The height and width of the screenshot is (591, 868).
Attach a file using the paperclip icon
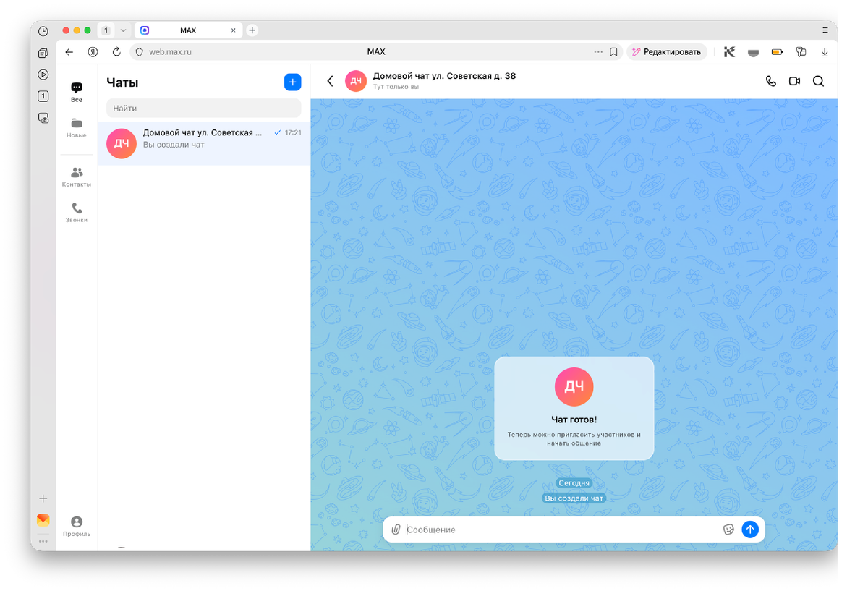click(x=396, y=529)
